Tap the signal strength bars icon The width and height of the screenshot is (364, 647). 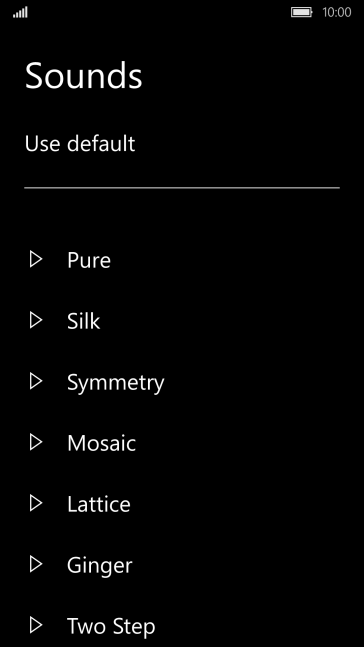[x=20, y=12]
